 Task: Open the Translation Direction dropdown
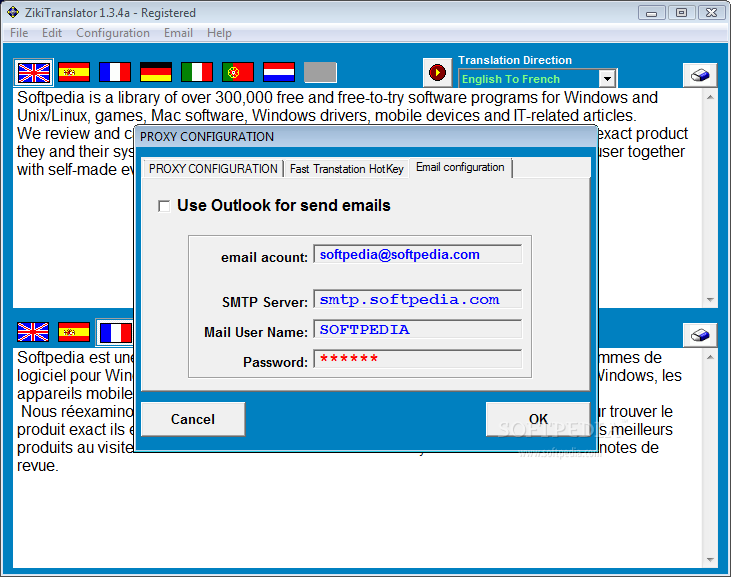tap(607, 79)
